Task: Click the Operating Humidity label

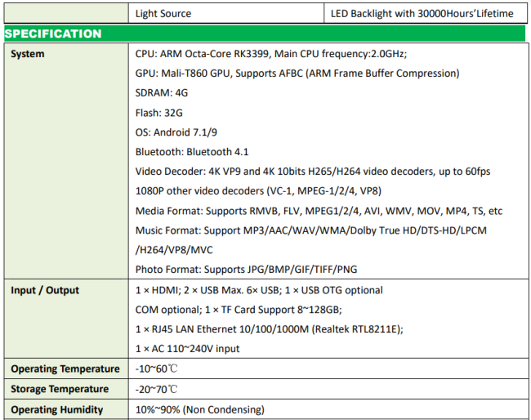Action: tap(57, 409)
